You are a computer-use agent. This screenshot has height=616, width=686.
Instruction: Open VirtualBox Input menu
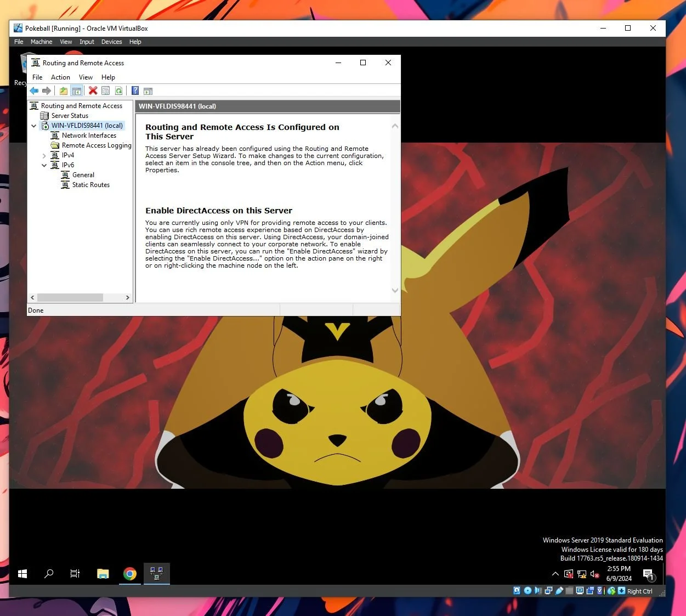pos(87,42)
